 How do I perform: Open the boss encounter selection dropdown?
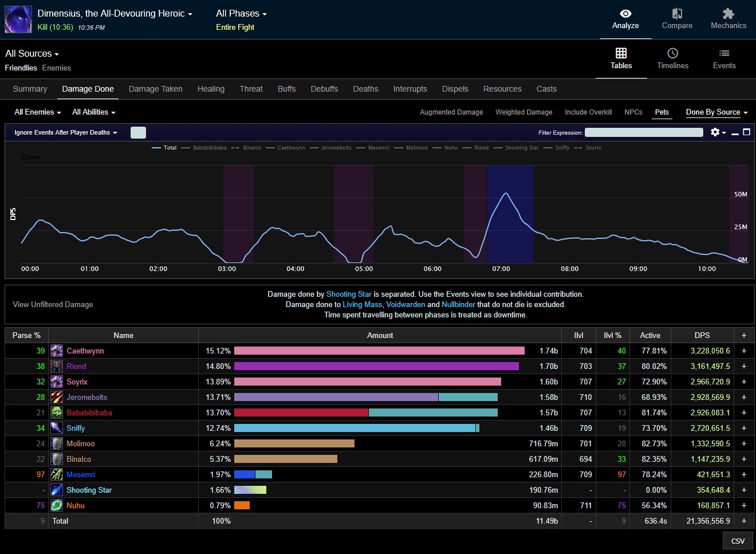point(115,13)
